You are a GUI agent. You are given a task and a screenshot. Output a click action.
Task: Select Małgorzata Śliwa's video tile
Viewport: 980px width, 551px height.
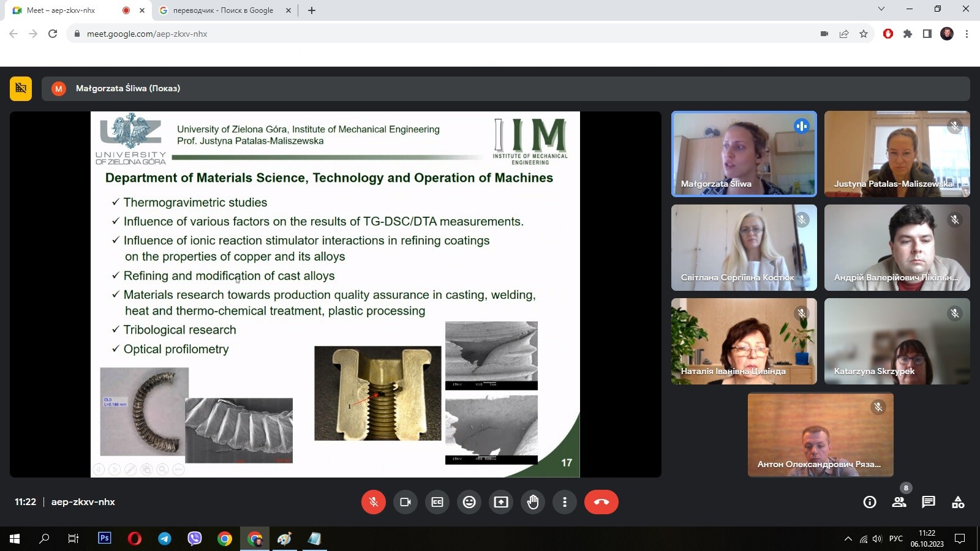(744, 154)
